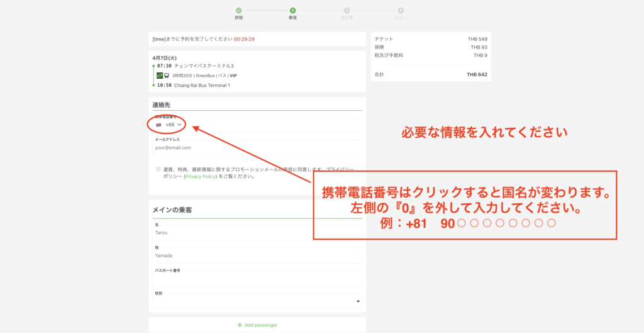
Task: Select step 4 payment indicator
Action: pos(401,10)
